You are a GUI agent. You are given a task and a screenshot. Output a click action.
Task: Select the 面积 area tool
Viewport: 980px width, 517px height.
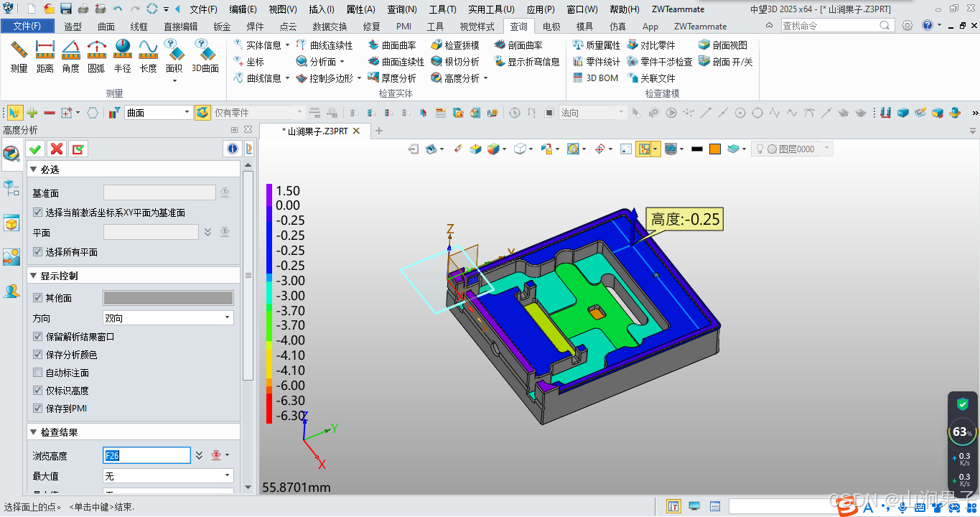[174, 57]
